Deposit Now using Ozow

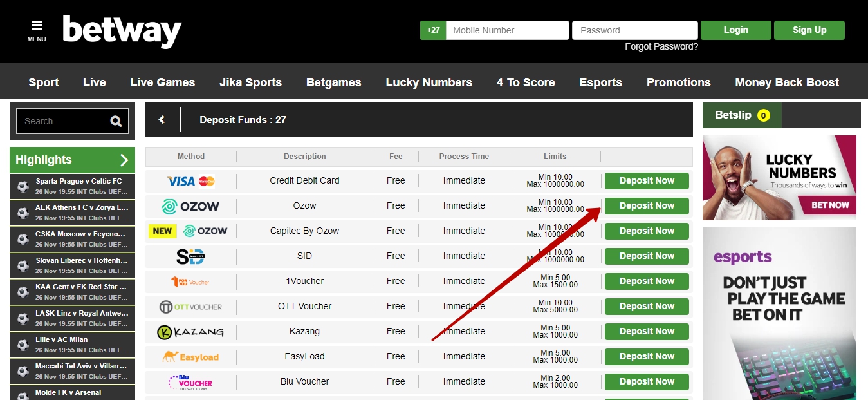click(647, 206)
